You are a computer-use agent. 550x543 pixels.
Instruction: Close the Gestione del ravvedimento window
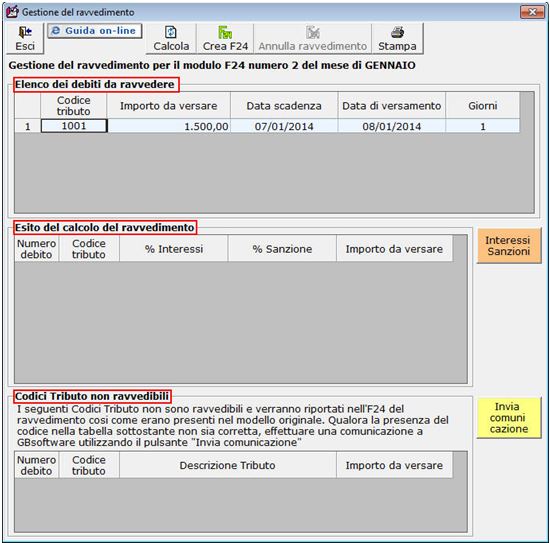click(532, 12)
